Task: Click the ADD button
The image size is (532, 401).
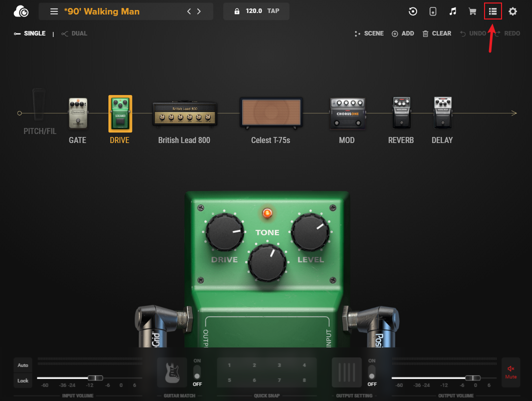Action: pos(403,33)
